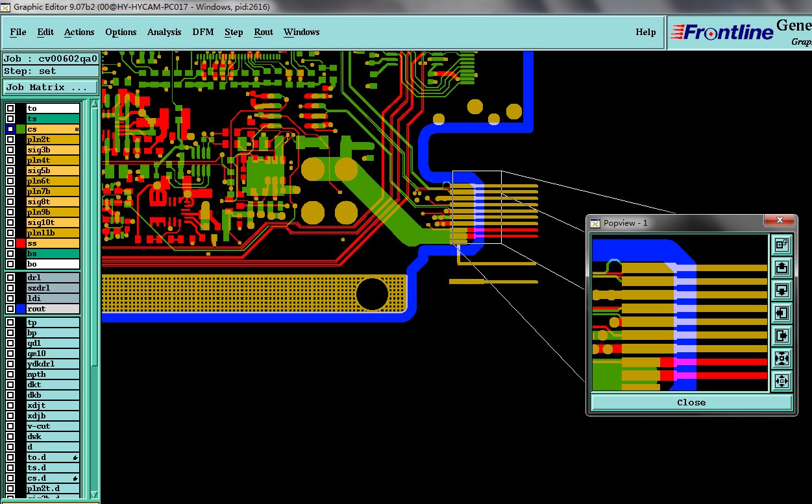The height and width of the screenshot is (504, 812).
Task: Open the File menu
Action: click(x=18, y=32)
